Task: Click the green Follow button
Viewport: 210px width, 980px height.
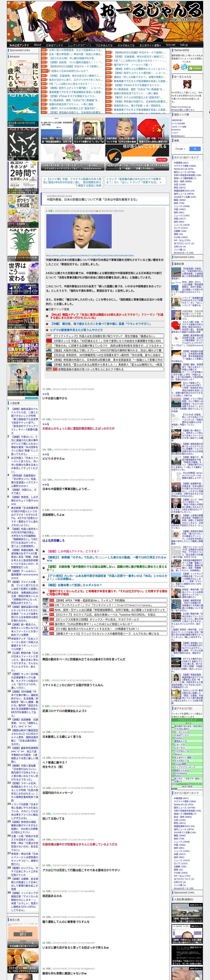Action: tap(195, 68)
